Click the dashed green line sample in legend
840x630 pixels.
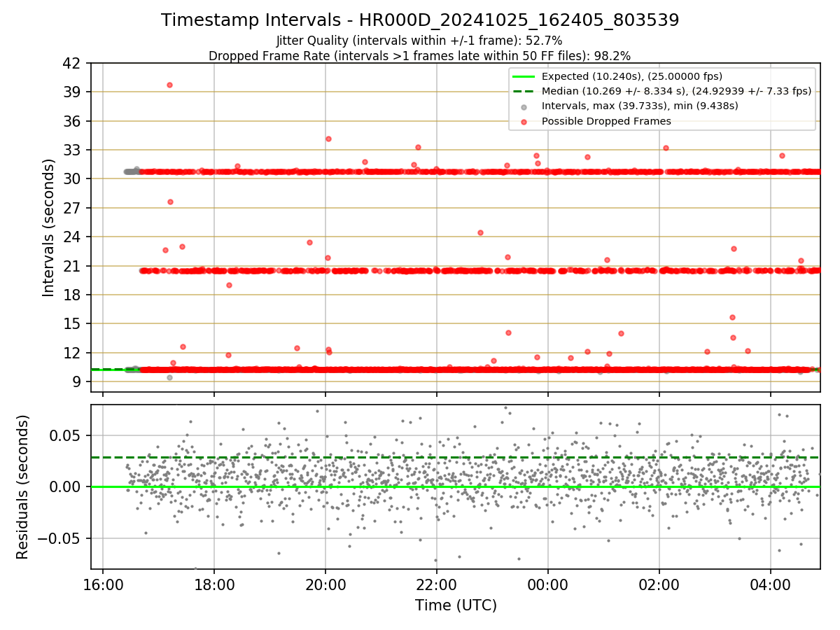[524, 91]
